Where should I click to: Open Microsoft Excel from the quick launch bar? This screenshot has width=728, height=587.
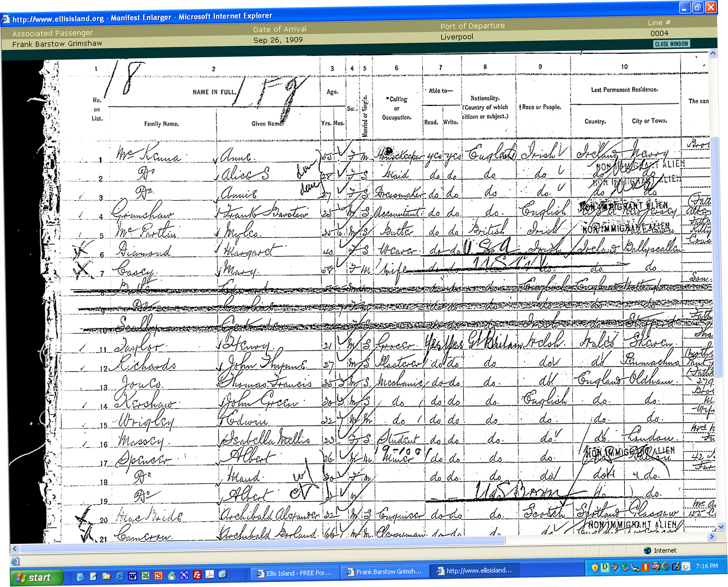[146, 576]
